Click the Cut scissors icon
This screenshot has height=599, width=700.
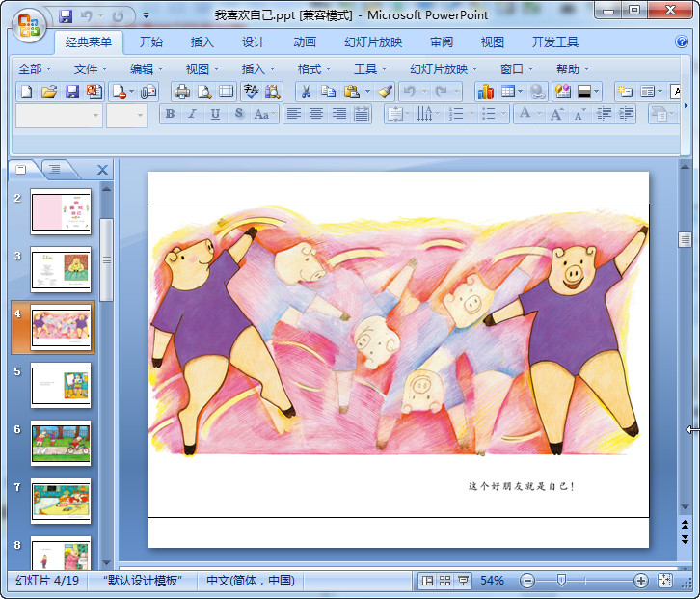pos(306,92)
